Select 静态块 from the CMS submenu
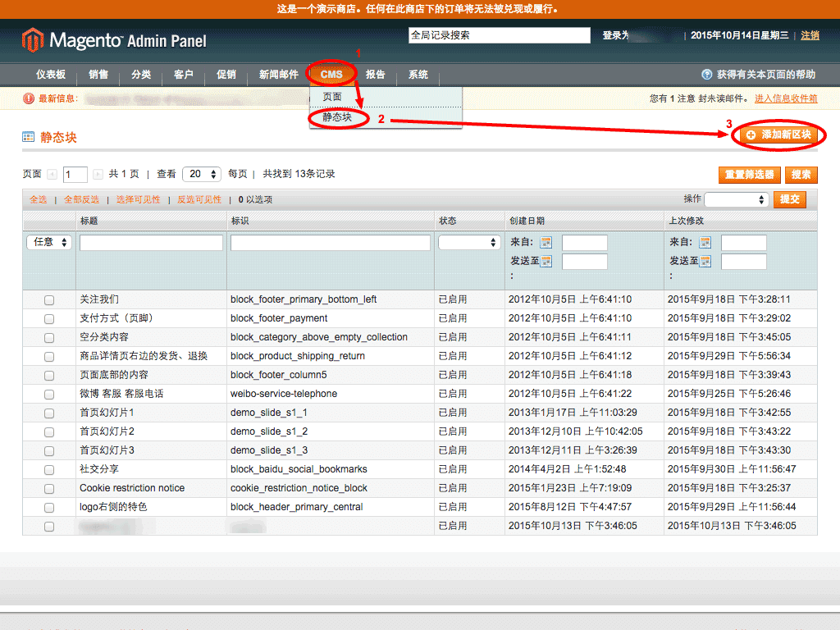This screenshot has width=840, height=630. click(x=337, y=118)
